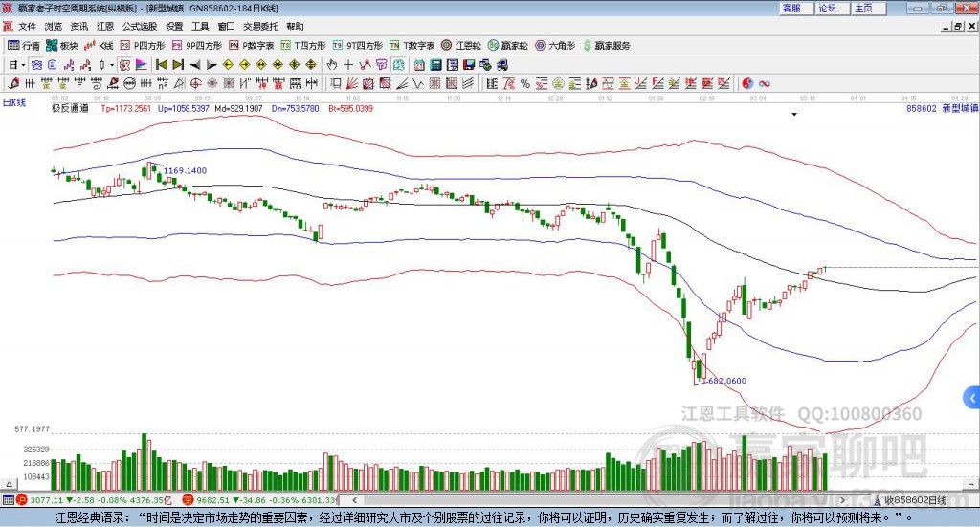This screenshot has height=527, width=980.
Task: Select the circle-crosshair target tool
Action: tap(195, 83)
